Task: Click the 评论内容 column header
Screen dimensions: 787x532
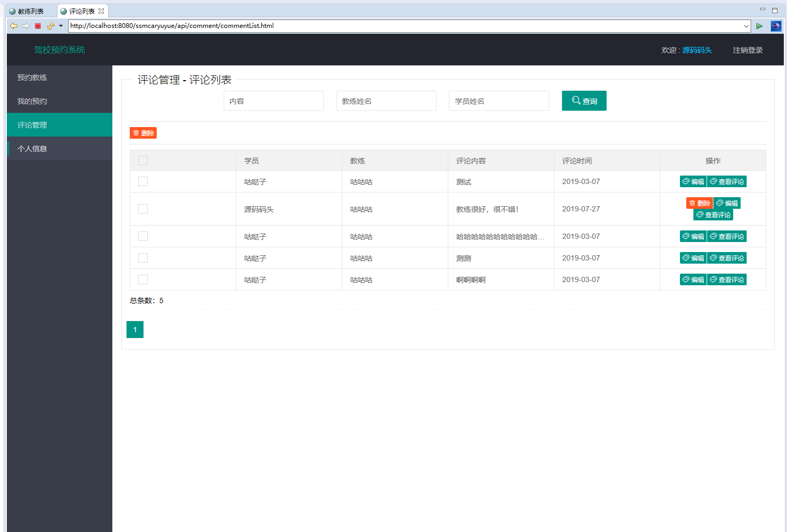Action: 501,160
